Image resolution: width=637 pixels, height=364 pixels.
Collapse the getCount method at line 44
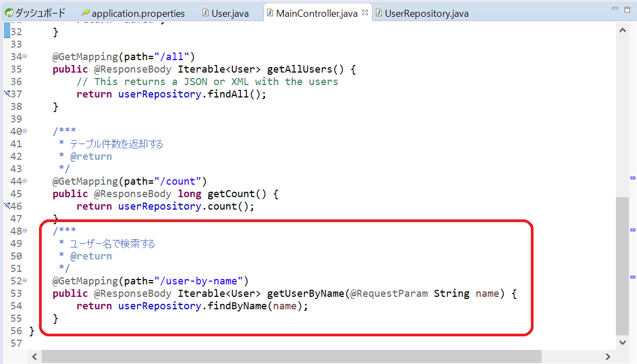tap(25, 181)
